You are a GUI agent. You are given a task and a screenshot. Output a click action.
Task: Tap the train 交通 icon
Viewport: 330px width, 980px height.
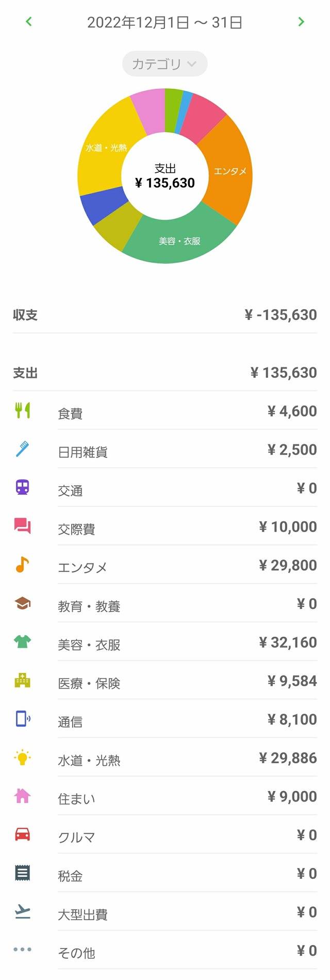point(23,487)
